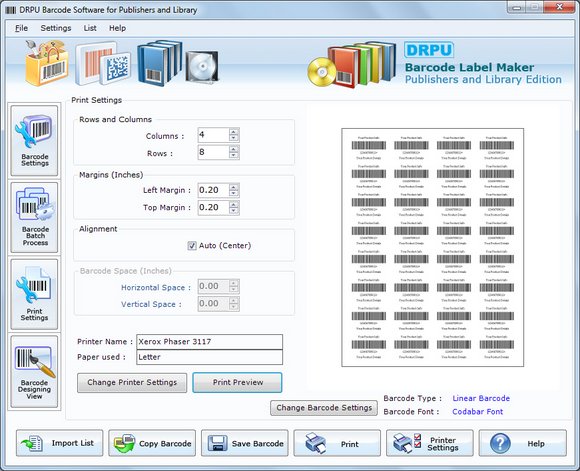
Task: Switch to Barcode Designing View
Action: pos(34,371)
